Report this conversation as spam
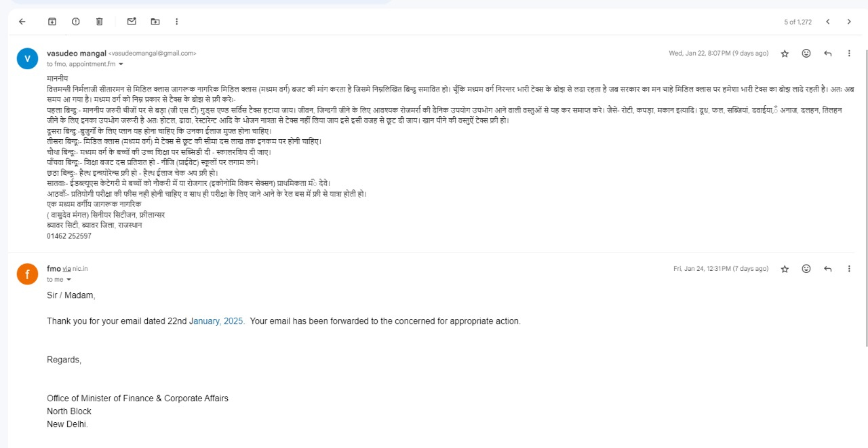This screenshot has width=868, height=448. click(76, 22)
